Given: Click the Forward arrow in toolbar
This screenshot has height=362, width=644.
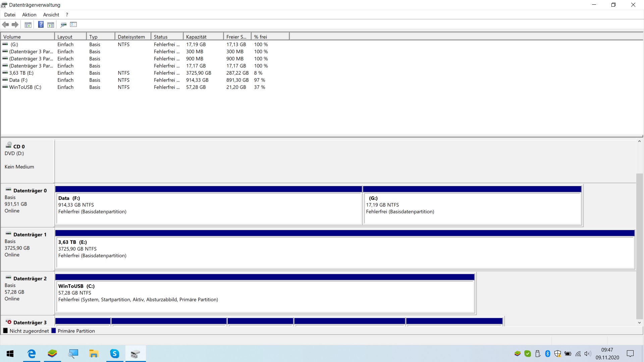Looking at the screenshot, I should point(15,24).
